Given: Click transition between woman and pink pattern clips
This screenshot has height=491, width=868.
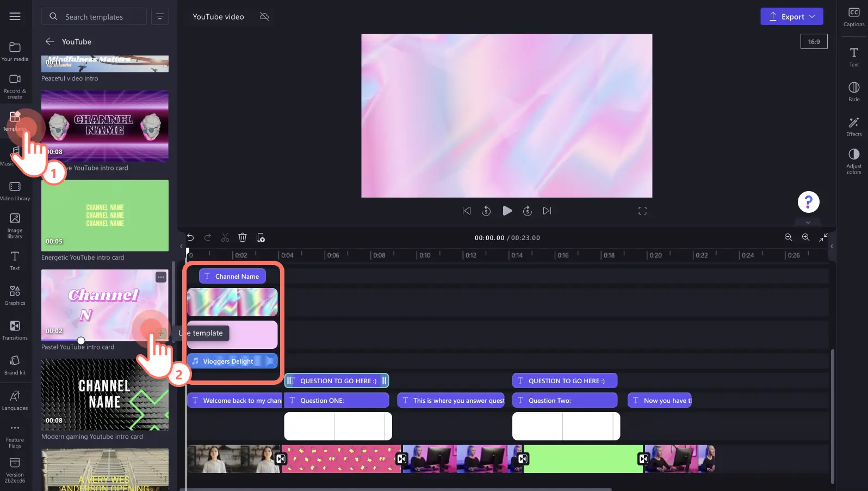Looking at the screenshot, I should [281, 459].
